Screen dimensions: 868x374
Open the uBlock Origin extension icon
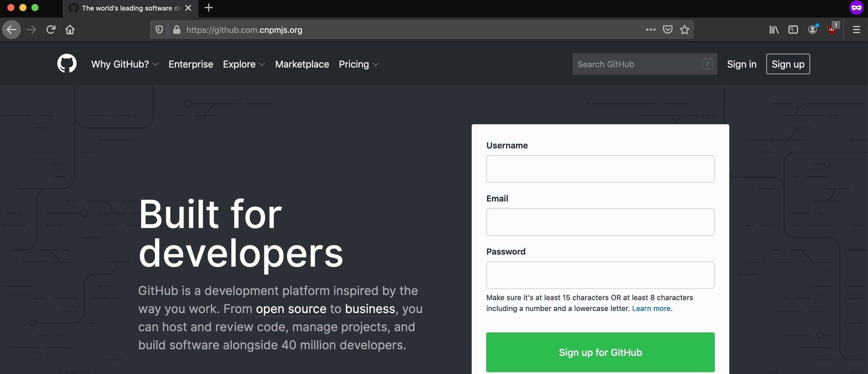coord(832,30)
